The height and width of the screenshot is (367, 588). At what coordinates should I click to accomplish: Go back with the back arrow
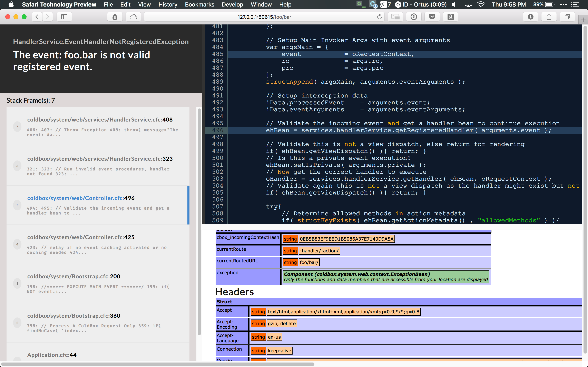(37, 17)
